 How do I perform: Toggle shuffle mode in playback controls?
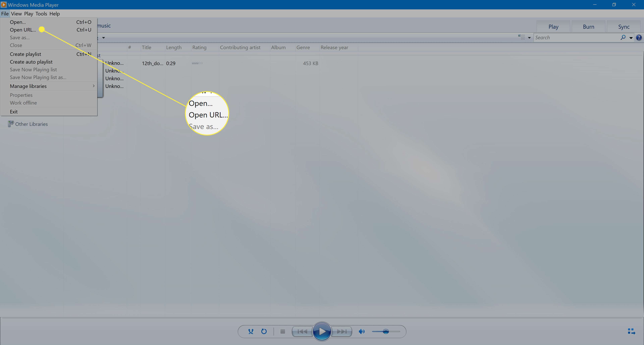point(251,331)
